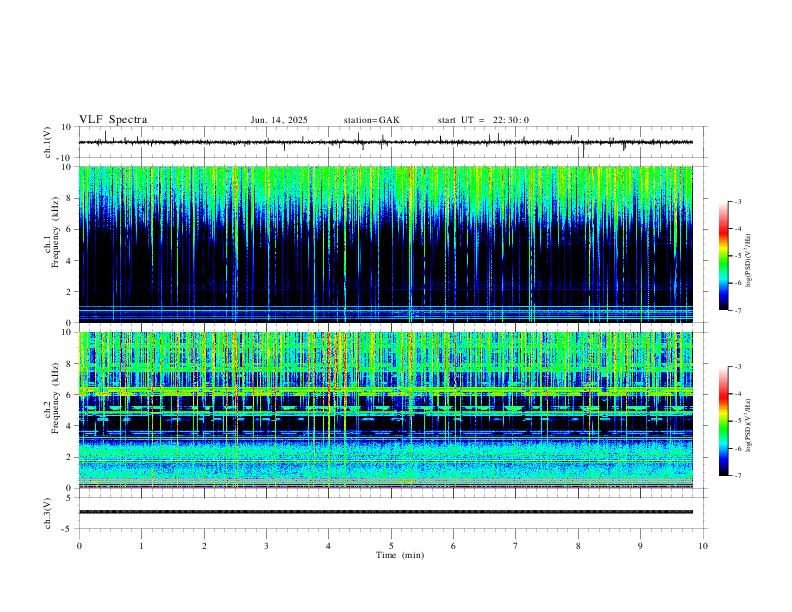The height and width of the screenshot is (612, 792).
Task: Click the 'station=GAK' label
Action: pyautogui.click(x=371, y=120)
